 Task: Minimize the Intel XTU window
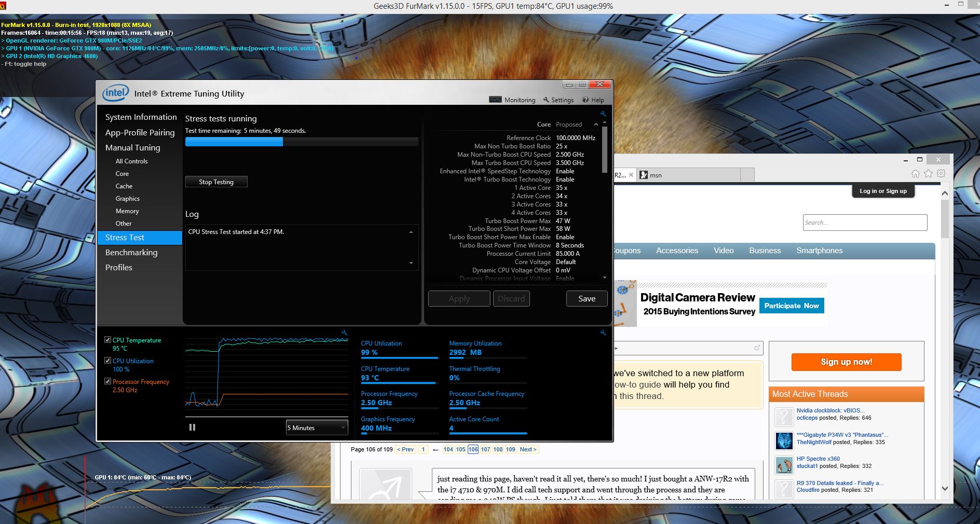[x=569, y=85]
